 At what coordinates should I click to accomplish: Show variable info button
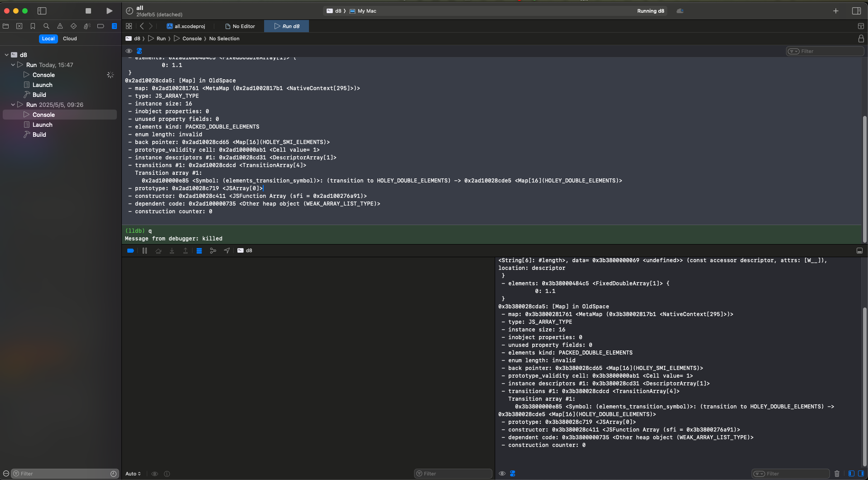[167, 474]
